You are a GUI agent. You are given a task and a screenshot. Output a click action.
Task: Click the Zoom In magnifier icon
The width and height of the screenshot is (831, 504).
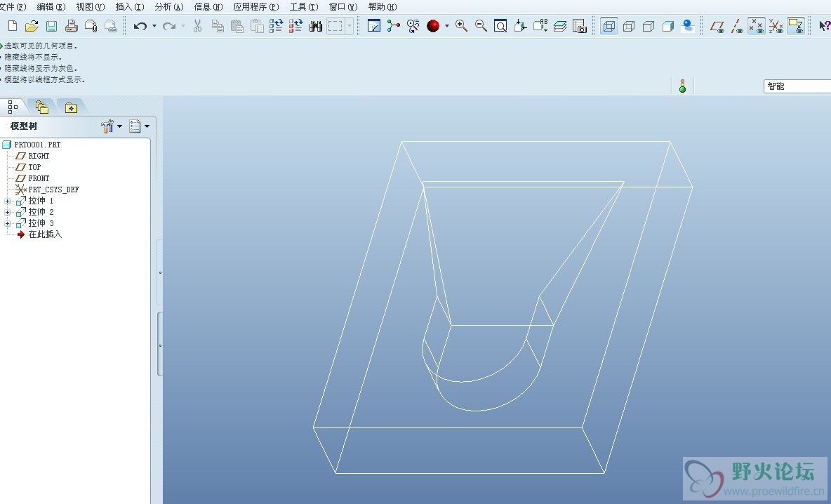point(461,25)
